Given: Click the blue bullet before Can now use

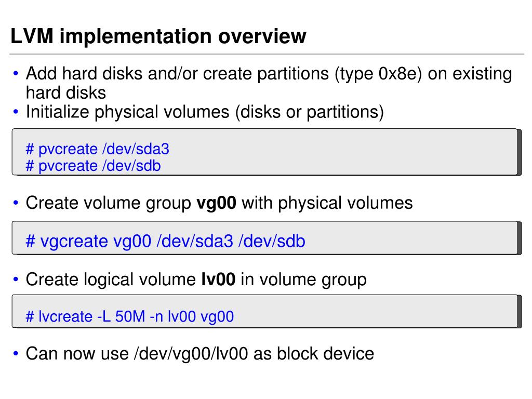Looking at the screenshot, I should tap(16, 353).
